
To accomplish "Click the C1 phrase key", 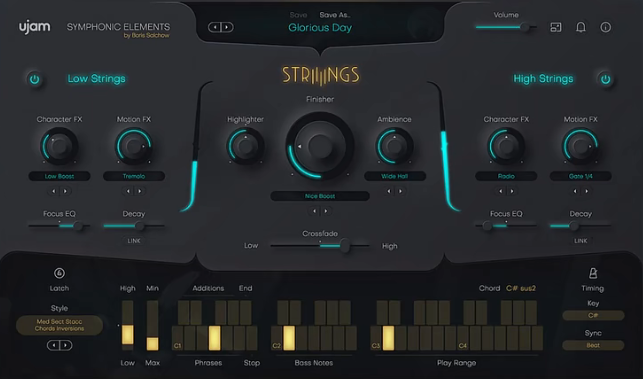I will (178, 338).
